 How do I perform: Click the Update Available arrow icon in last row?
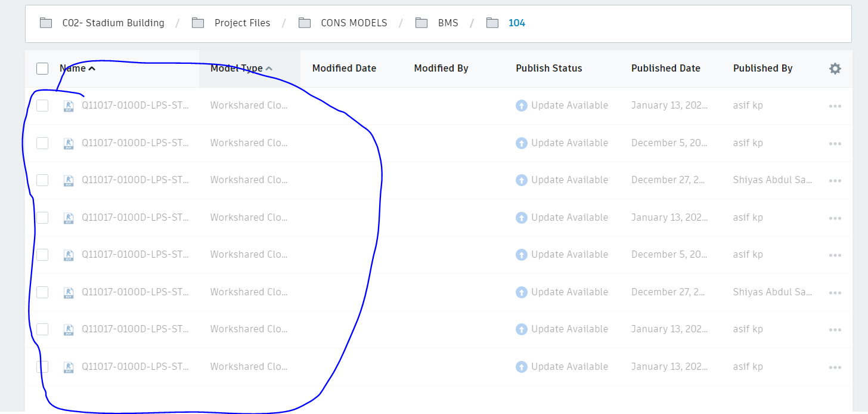[x=521, y=367]
